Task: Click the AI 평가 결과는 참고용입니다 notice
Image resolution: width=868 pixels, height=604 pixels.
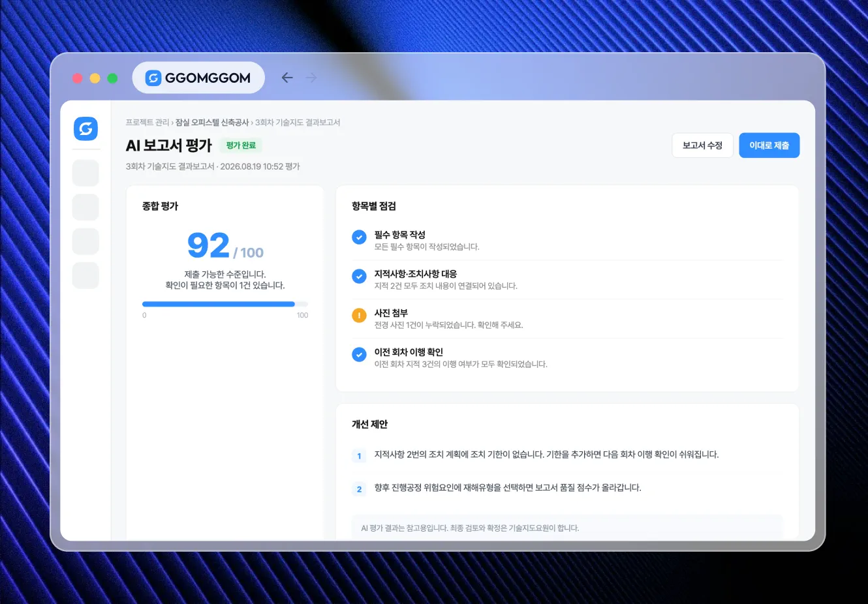Action: 470,528
